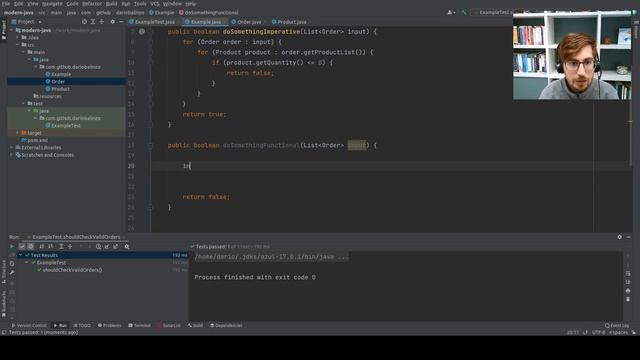Open Project panel settings gear

pyautogui.click(x=113, y=22)
